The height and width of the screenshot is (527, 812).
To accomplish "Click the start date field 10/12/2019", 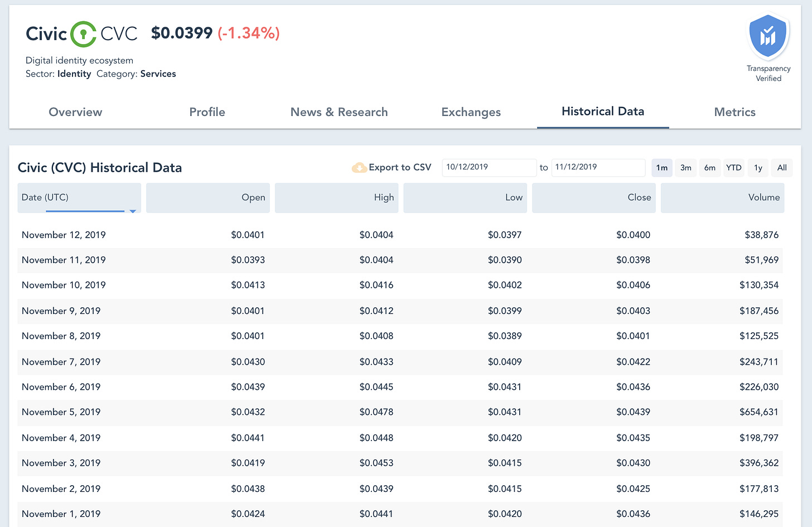I will point(489,167).
